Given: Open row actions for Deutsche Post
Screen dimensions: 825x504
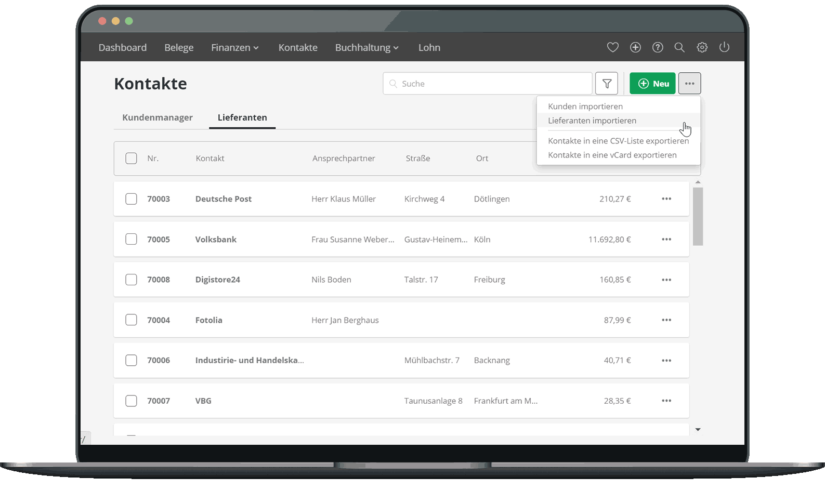Looking at the screenshot, I should click(666, 199).
